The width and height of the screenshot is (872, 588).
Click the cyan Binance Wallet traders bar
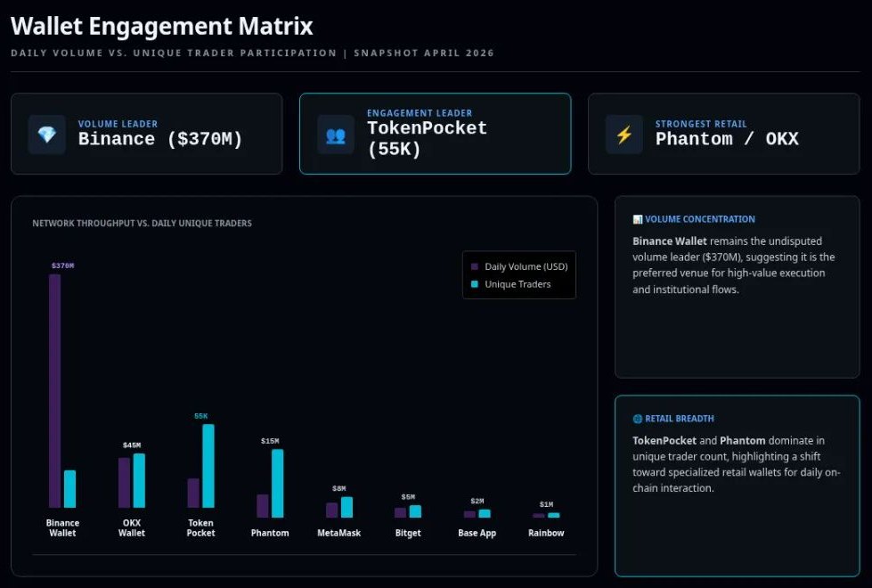point(69,489)
